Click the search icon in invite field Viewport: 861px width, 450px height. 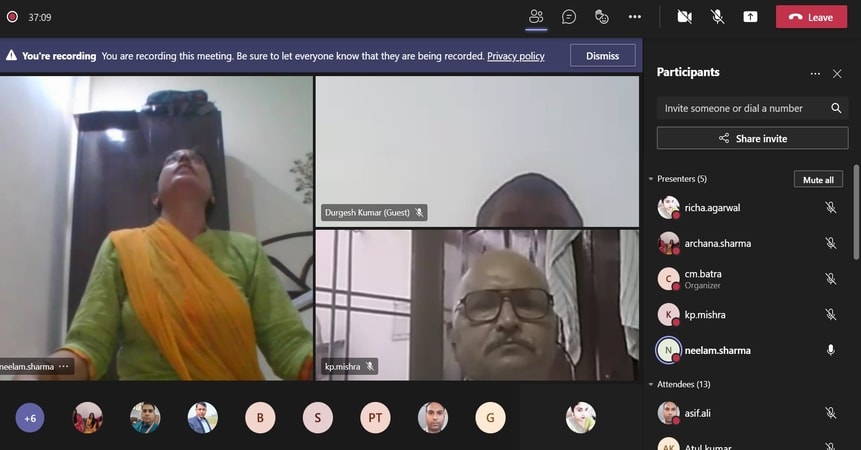coord(836,108)
